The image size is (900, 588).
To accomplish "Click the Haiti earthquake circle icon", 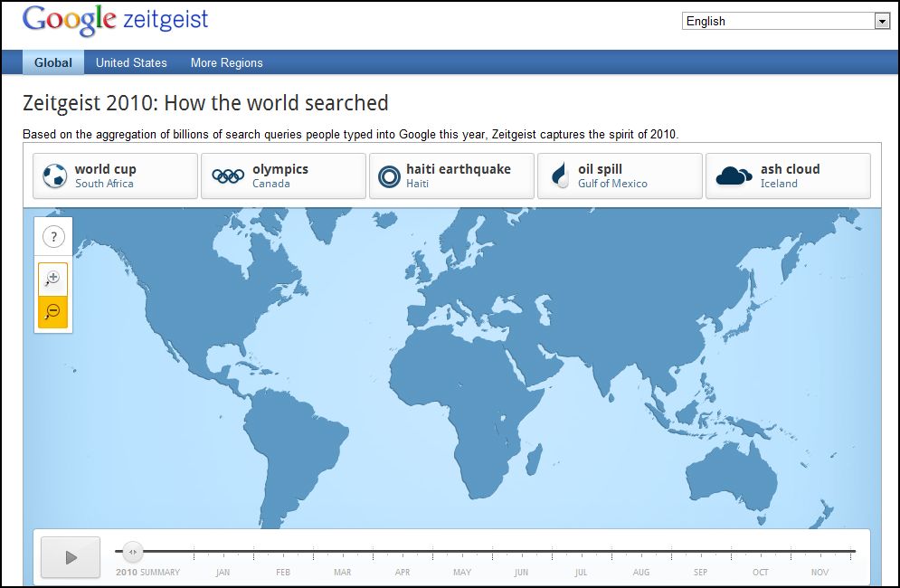I will tap(389, 176).
